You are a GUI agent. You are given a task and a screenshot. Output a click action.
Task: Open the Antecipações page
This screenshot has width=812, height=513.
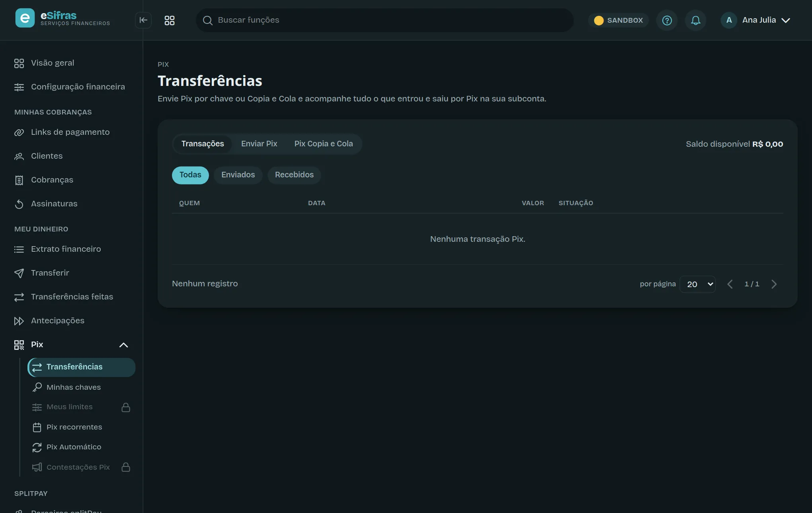(x=71, y=321)
